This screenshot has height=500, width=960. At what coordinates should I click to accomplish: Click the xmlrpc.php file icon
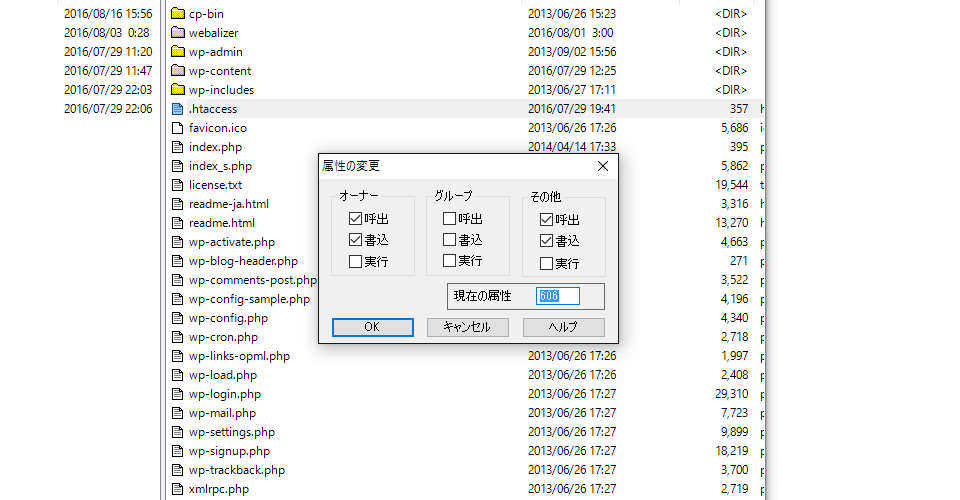(x=178, y=489)
